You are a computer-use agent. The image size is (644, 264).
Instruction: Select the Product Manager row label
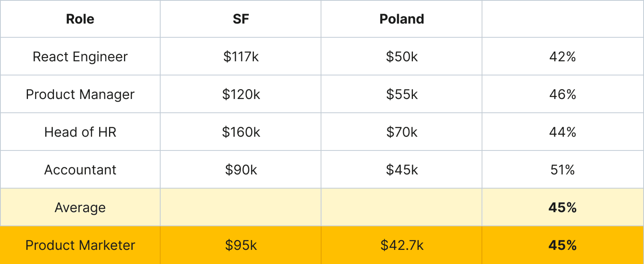point(80,94)
